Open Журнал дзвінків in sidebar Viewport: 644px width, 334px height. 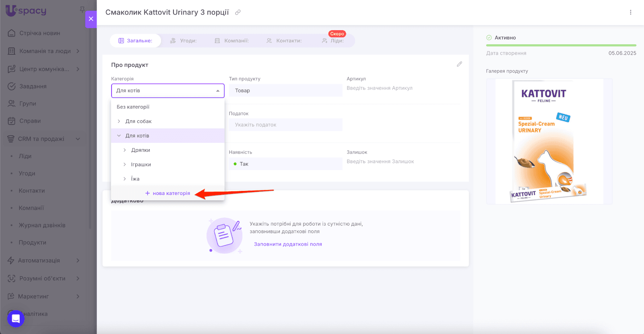[x=42, y=225]
